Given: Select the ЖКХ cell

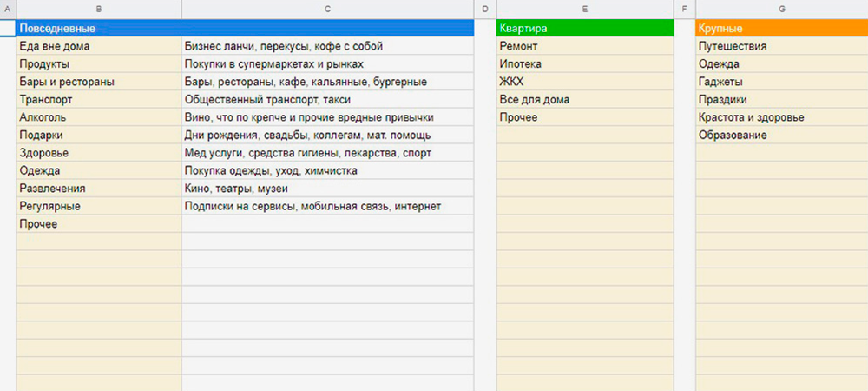Looking at the screenshot, I should coord(585,82).
